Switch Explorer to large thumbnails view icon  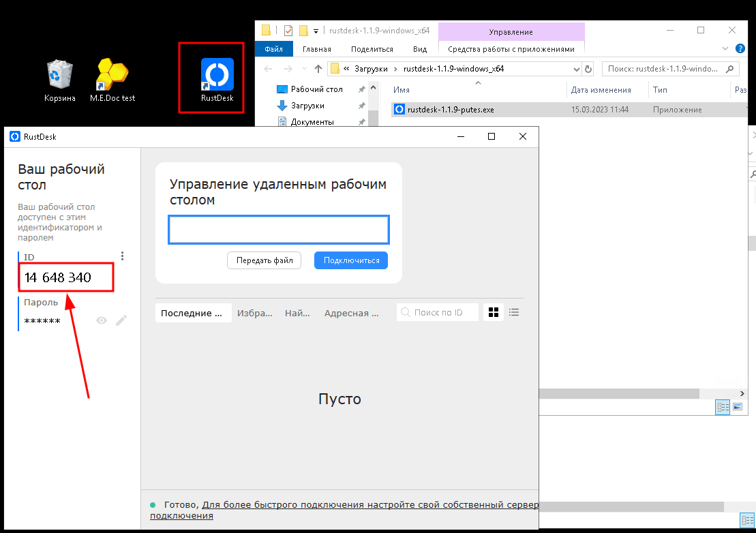(x=737, y=407)
